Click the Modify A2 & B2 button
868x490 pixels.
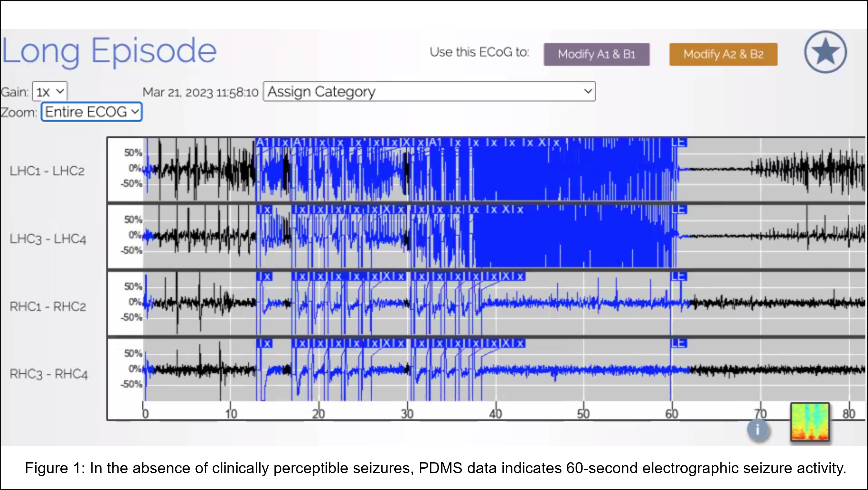723,54
